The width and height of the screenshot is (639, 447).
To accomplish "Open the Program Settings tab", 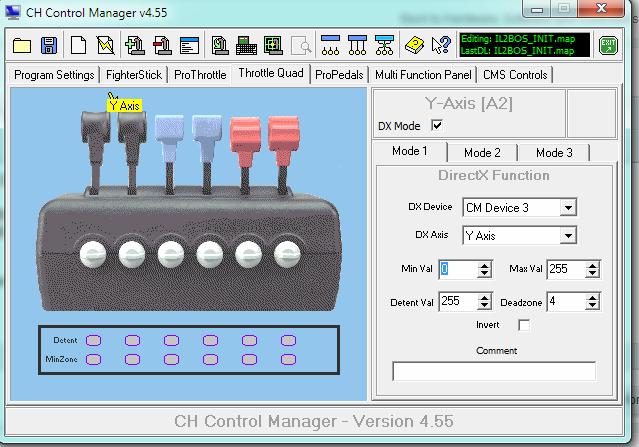I will coord(54,75).
